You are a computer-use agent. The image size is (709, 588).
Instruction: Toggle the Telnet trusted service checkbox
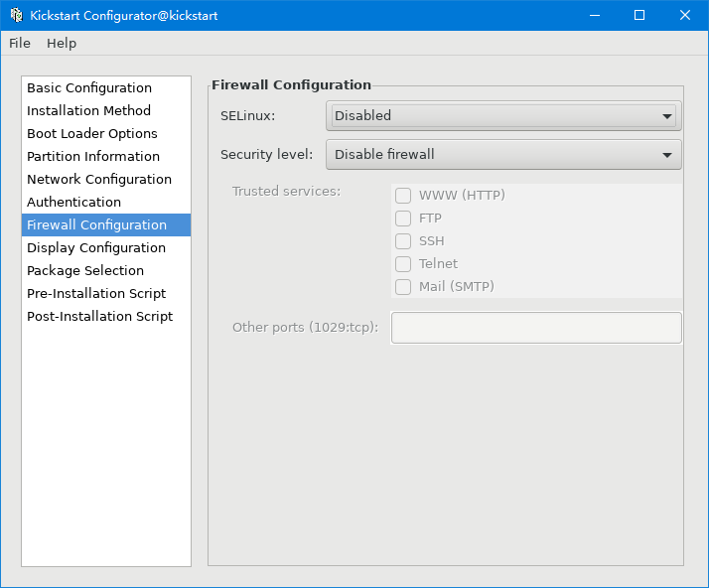tap(403, 263)
